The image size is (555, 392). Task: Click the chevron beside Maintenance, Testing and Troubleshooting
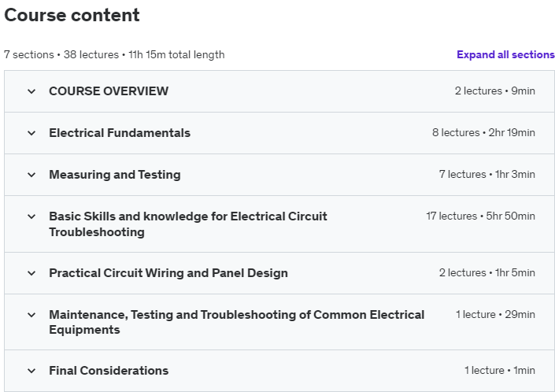point(31,315)
